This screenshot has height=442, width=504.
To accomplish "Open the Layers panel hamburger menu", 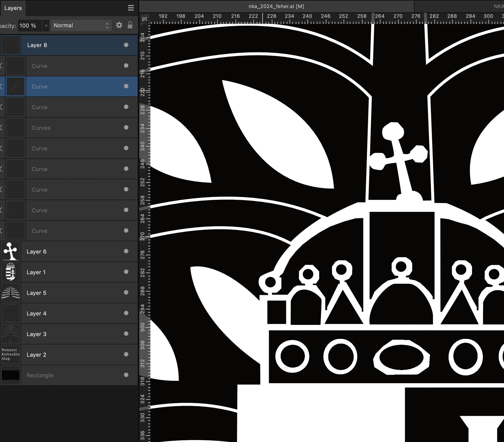I will (x=131, y=8).
